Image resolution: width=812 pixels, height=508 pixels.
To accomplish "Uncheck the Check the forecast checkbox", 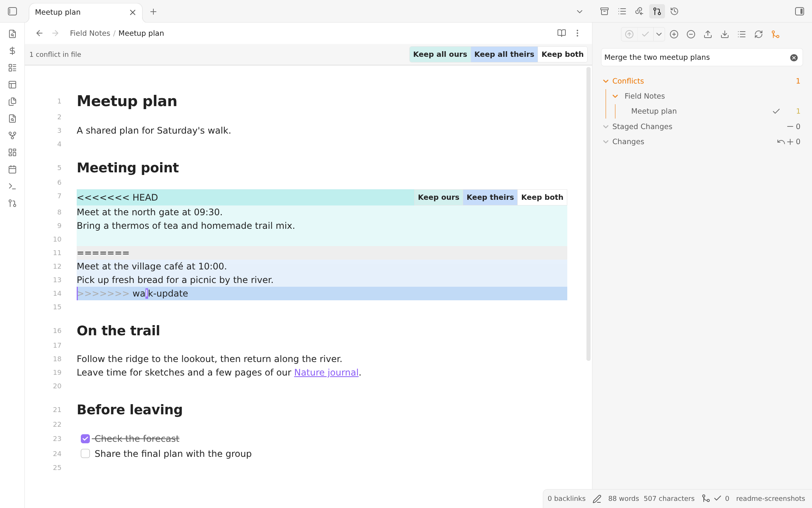I will coord(85,439).
